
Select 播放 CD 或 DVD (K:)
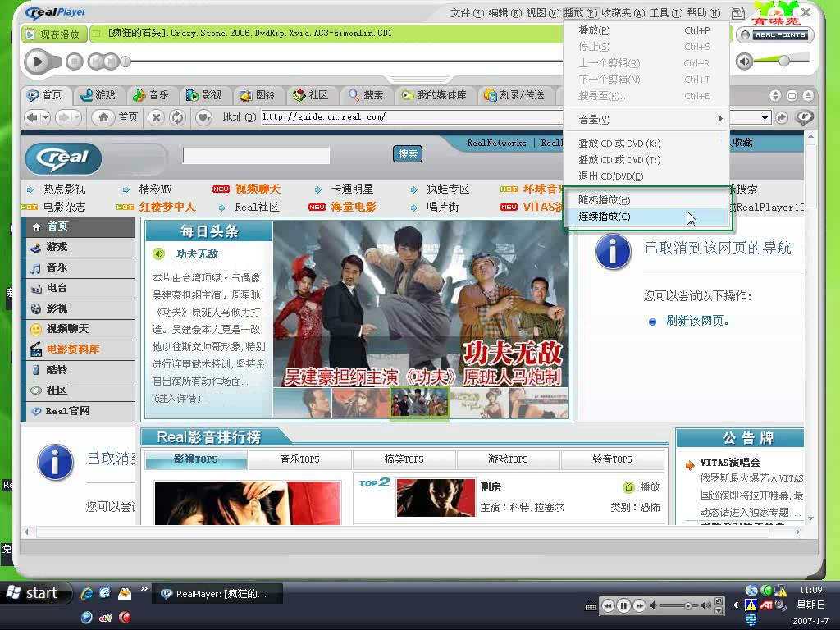[646, 143]
